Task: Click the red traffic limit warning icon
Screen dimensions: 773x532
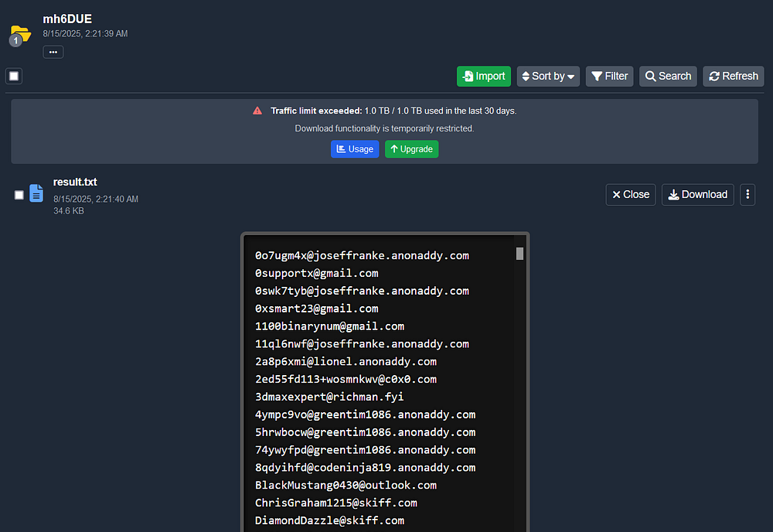Action: click(x=257, y=111)
